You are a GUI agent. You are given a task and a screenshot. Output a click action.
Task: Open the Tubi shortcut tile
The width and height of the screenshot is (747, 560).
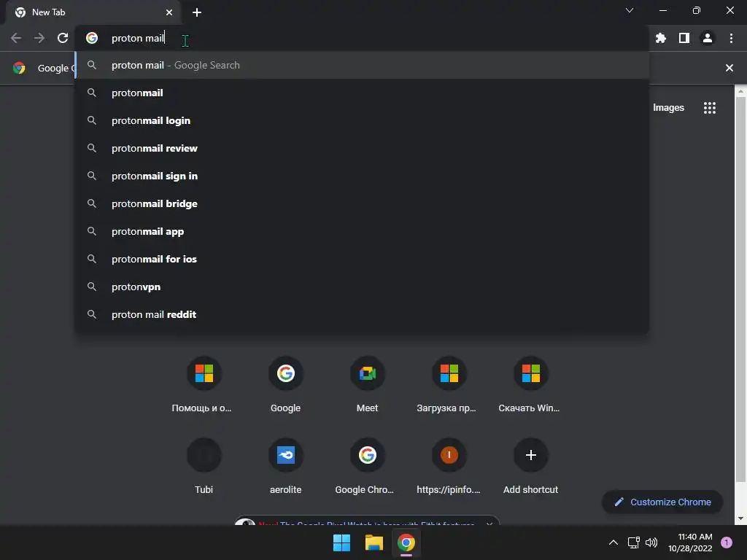(x=204, y=466)
